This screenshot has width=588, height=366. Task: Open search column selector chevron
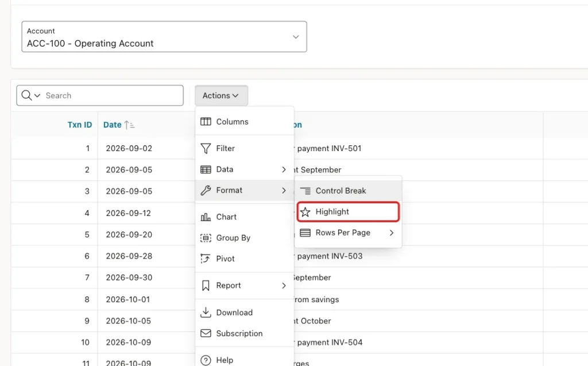tap(37, 95)
